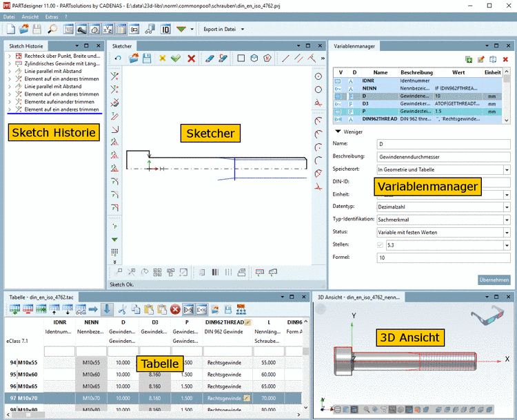Open the Datentyp dropdown
This screenshot has height=420, width=517.
point(507,207)
